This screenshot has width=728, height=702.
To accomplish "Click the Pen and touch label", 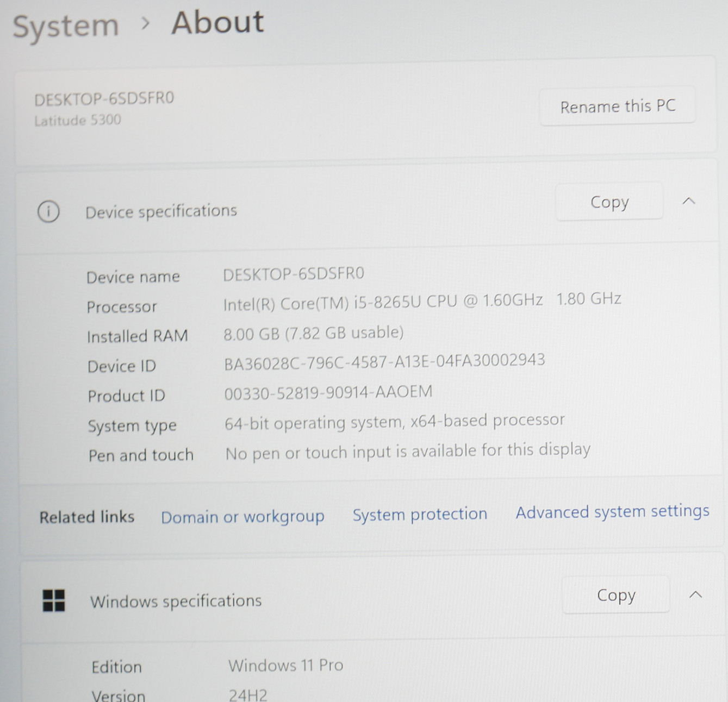I will (x=141, y=455).
